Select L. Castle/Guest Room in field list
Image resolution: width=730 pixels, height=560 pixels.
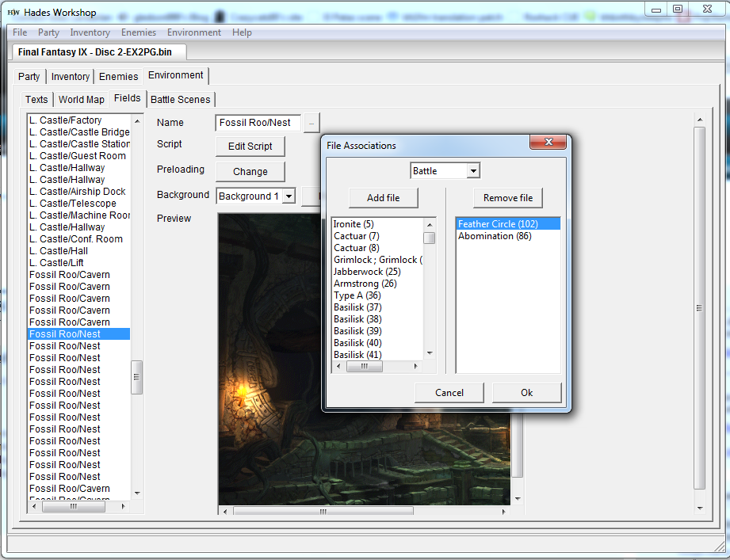click(x=79, y=156)
